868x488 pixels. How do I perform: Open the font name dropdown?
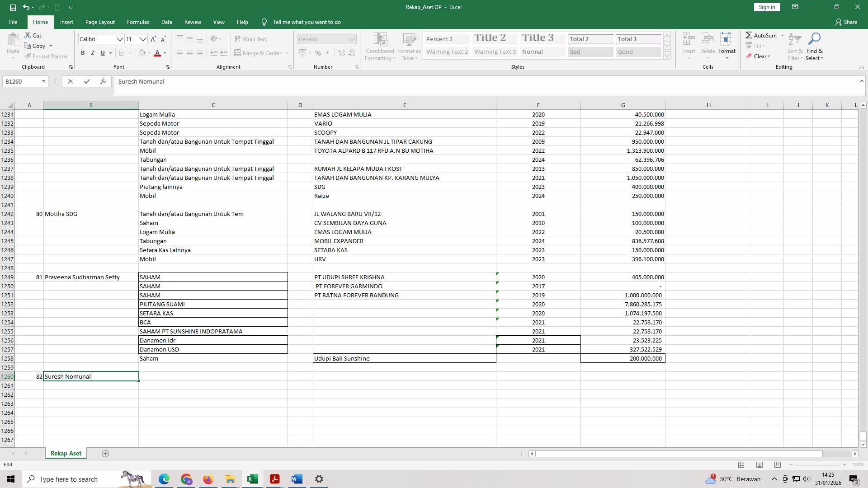pos(120,39)
